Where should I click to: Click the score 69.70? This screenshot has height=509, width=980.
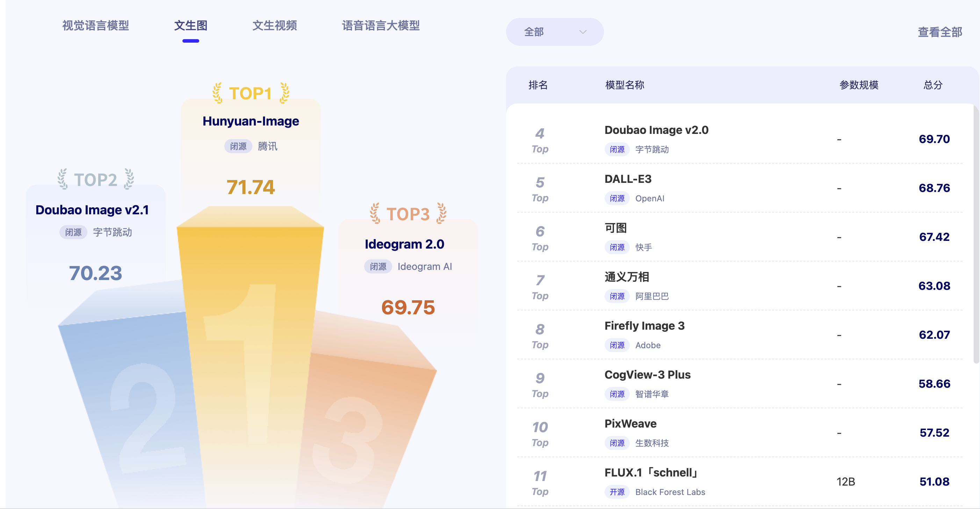click(934, 139)
